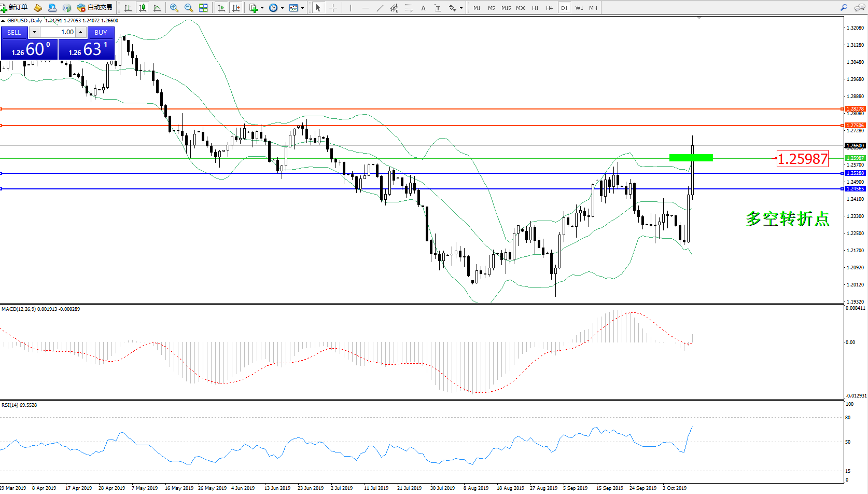
Task: Zoom in on the chart
Action: 174,8
